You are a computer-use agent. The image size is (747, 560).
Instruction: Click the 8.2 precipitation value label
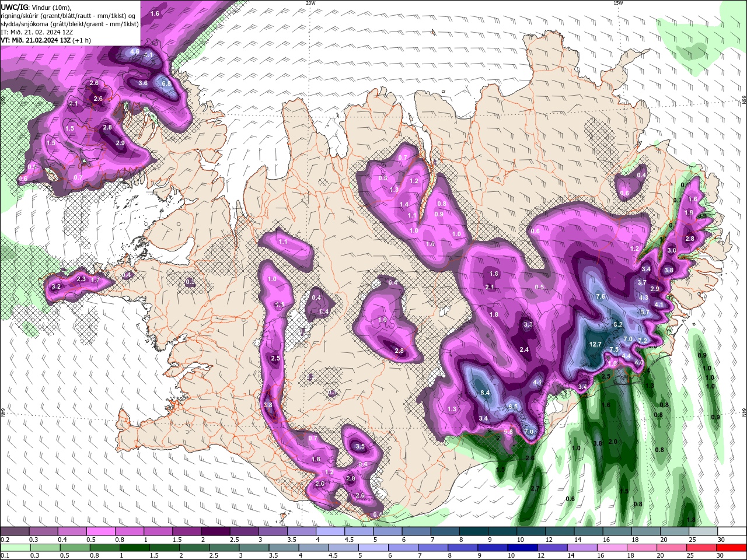(619, 324)
